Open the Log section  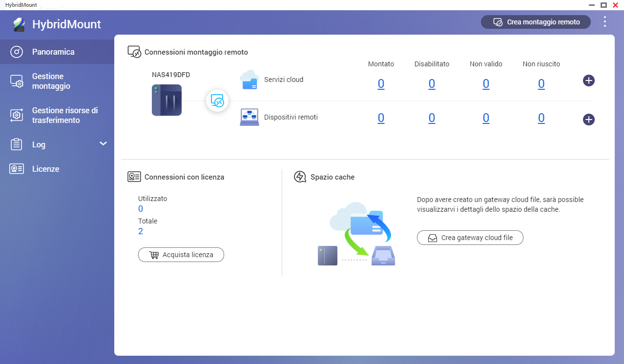(57, 144)
